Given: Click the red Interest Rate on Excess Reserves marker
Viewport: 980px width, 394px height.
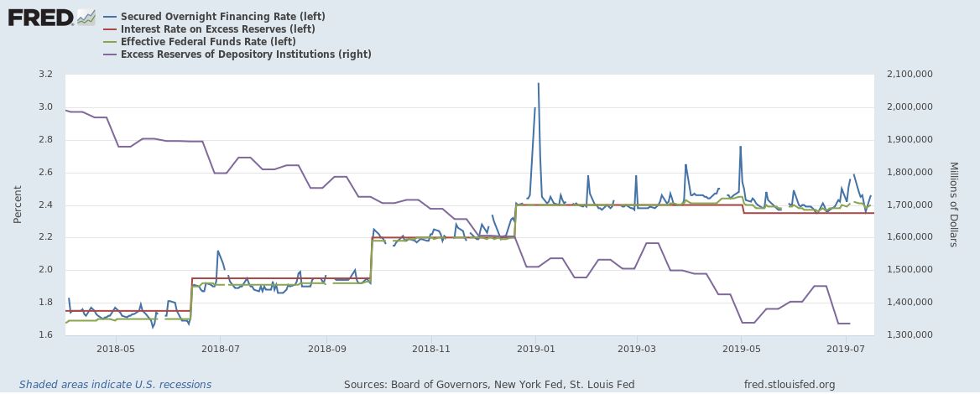Looking at the screenshot, I should point(110,29).
